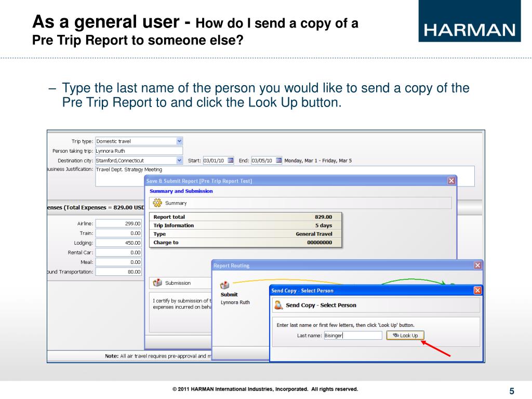
Task: Click the Start date field 03/01/10
Action: [x=215, y=161]
